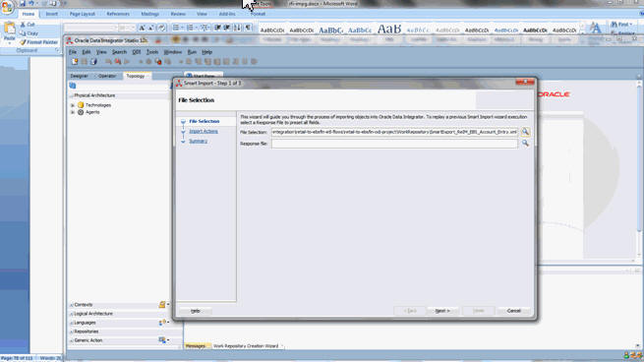Click Show/Hide paragraph marks icon in Word
The image size is (644, 362).
click(248, 28)
